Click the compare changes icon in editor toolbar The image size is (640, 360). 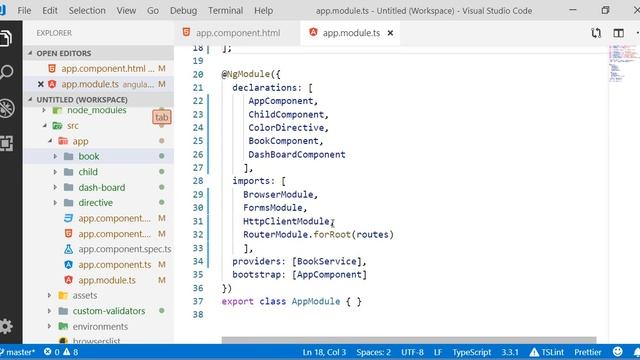596,33
